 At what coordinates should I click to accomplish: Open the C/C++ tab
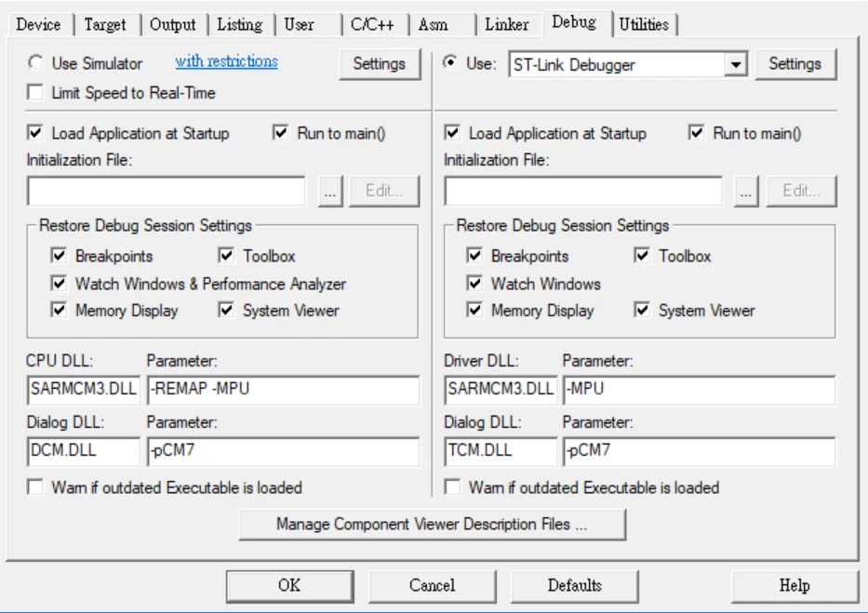pos(372,24)
